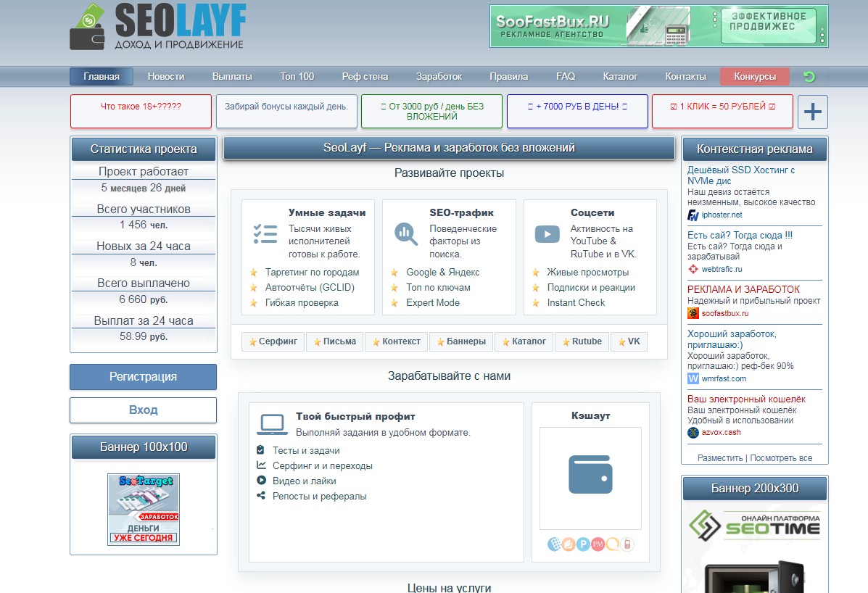This screenshot has height=593, width=868.
Task: Click the checklist icon beside Умные задачи
Action: (x=265, y=233)
